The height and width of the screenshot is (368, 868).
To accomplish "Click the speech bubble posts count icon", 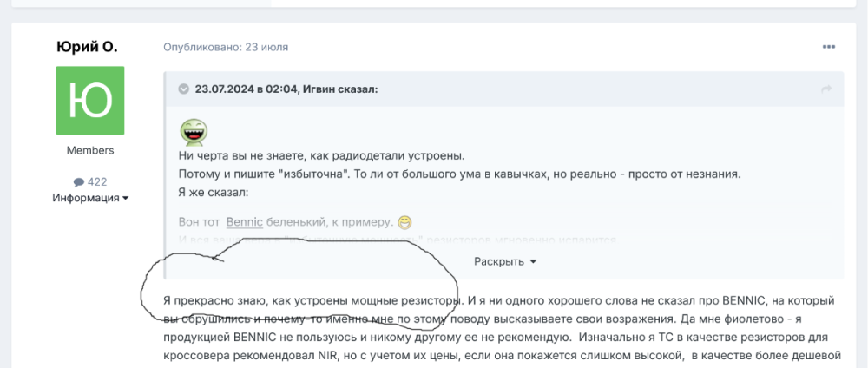I will [x=79, y=182].
